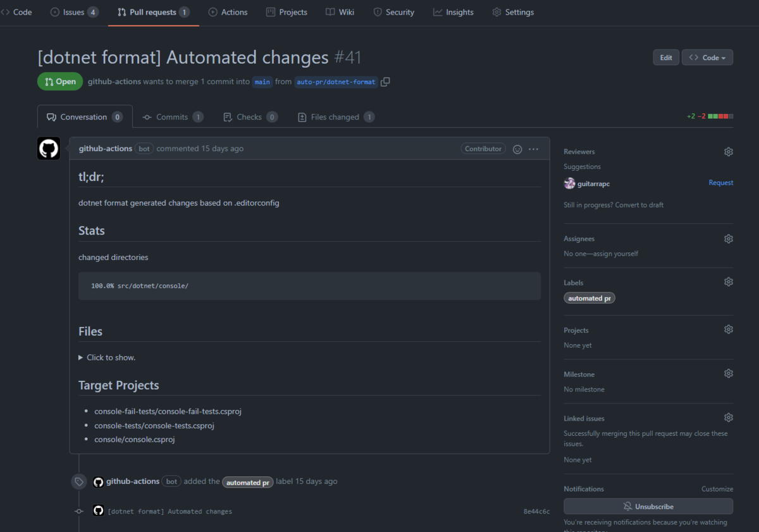
Task: Open the Reviewers gear settings
Action: tap(729, 152)
